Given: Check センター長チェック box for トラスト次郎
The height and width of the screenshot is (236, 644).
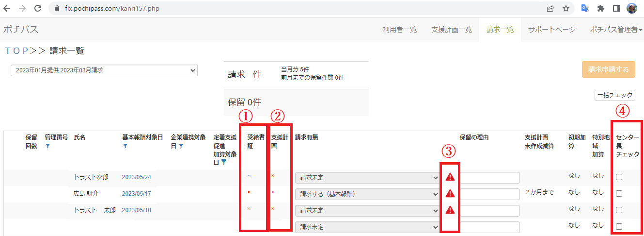Looking at the screenshot, I should [x=619, y=177].
